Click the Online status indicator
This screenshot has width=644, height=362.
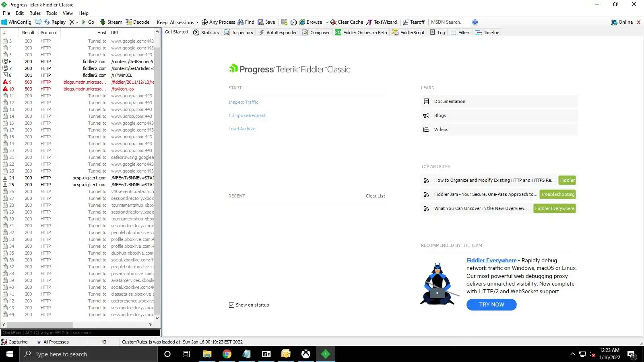(622, 22)
